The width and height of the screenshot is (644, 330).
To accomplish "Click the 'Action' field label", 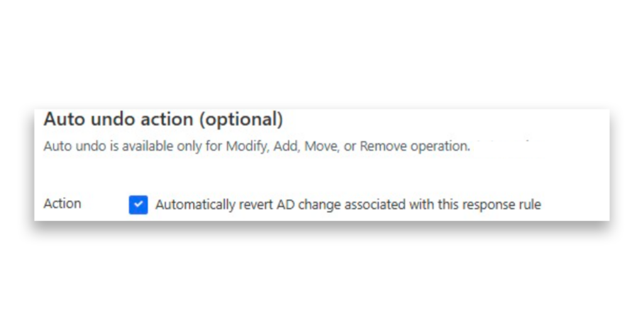I will click(x=62, y=203).
